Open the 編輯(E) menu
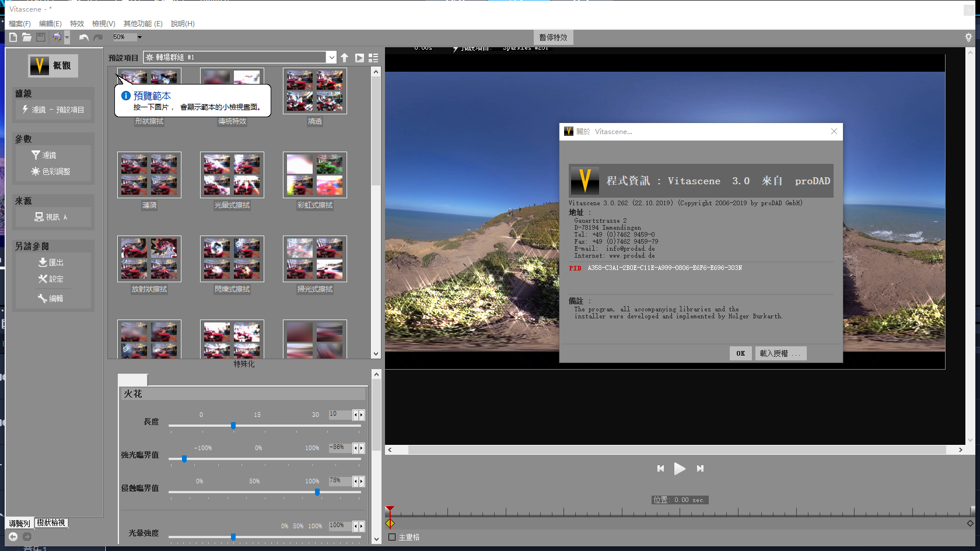Screen dimensions: 980x551 [x=50, y=24]
